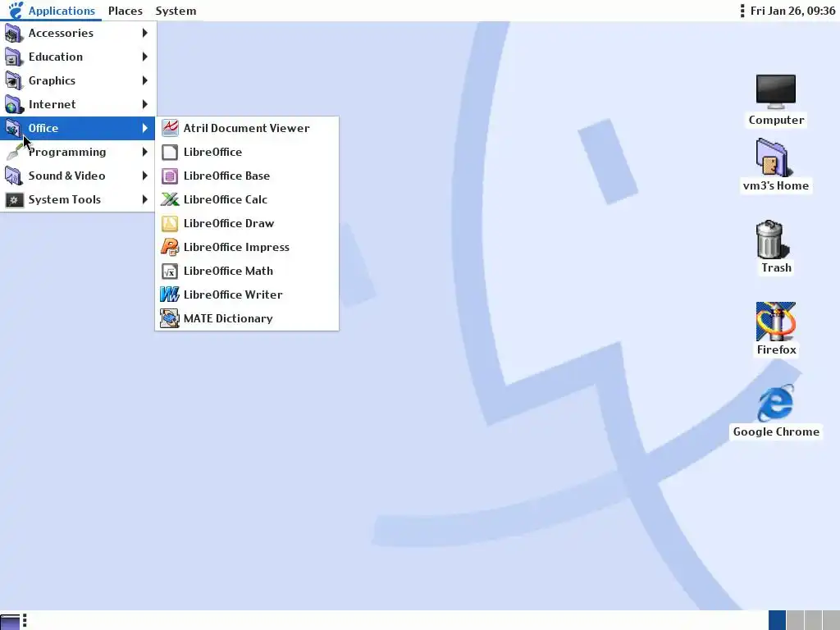Expand the Graphics submenu arrow
This screenshot has height=630, width=840.
tap(144, 81)
